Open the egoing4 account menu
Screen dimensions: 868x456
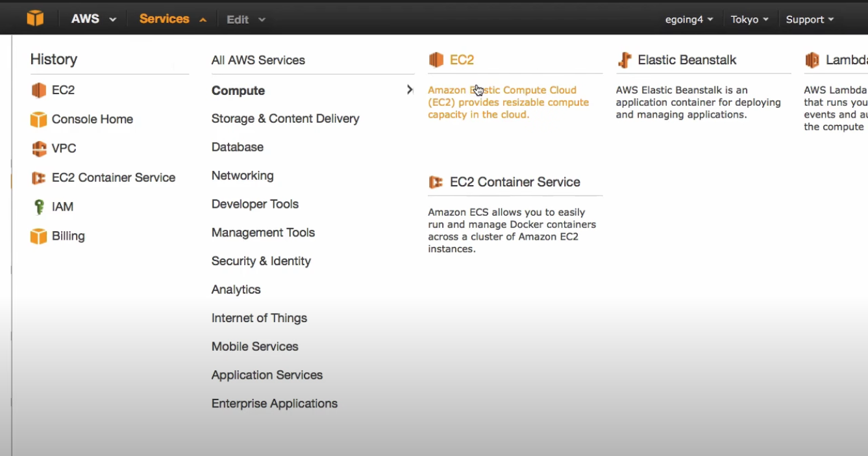pos(689,19)
